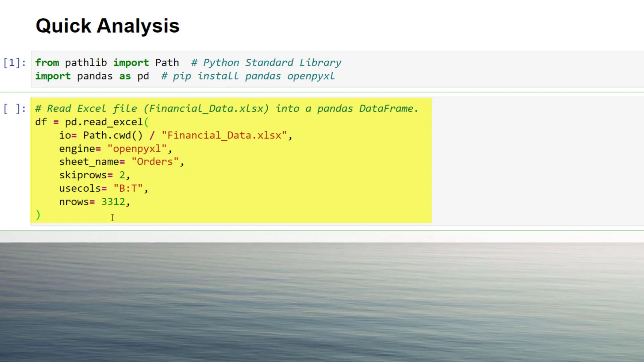The width and height of the screenshot is (644, 362).
Task: Click the from pathlib import Path statement
Action: pos(107,62)
